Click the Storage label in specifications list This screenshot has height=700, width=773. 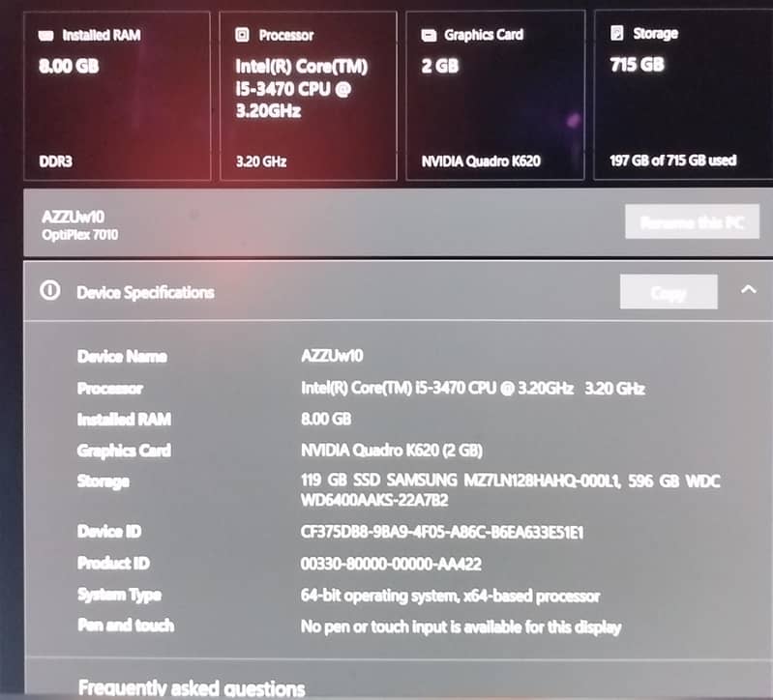pos(104,481)
